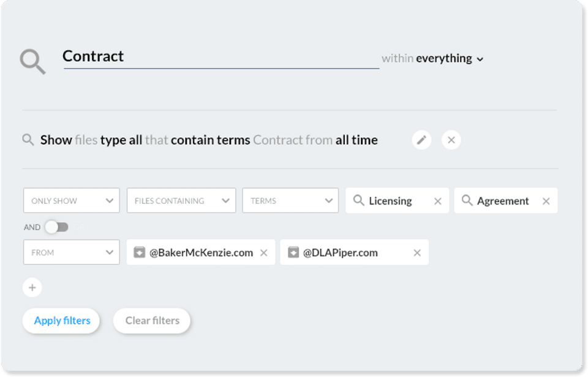Focus the Contract search input field

click(221, 57)
